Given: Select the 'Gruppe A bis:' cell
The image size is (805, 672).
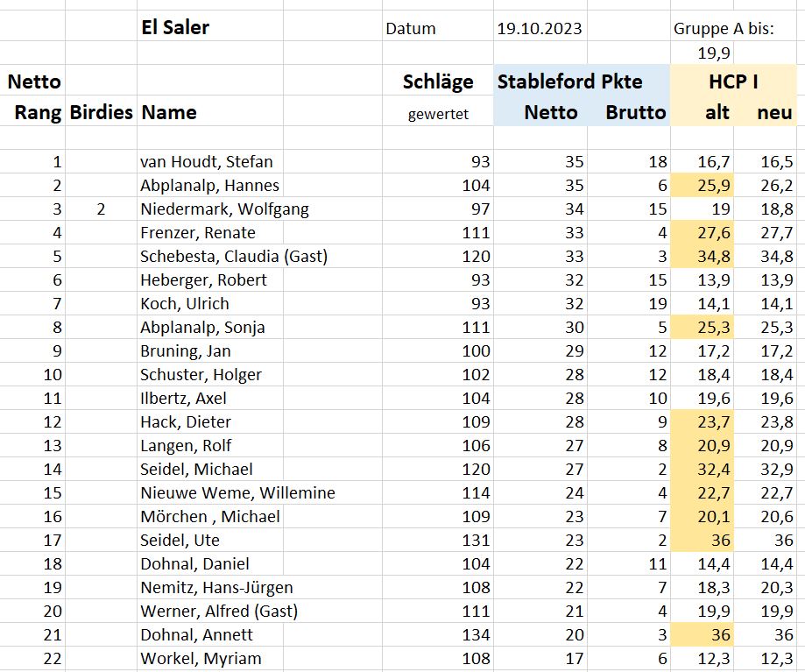Looking at the screenshot, I should click(x=724, y=28).
